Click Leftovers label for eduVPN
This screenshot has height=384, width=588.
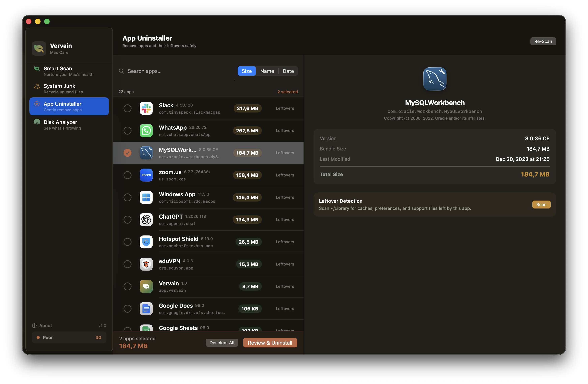point(285,264)
